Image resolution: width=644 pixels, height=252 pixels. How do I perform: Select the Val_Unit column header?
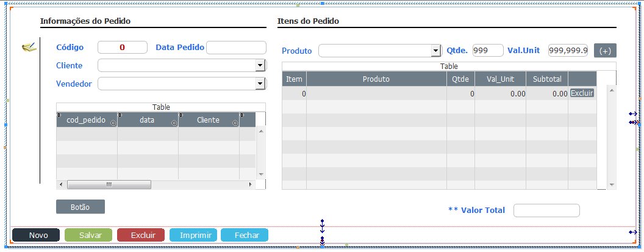click(500, 79)
